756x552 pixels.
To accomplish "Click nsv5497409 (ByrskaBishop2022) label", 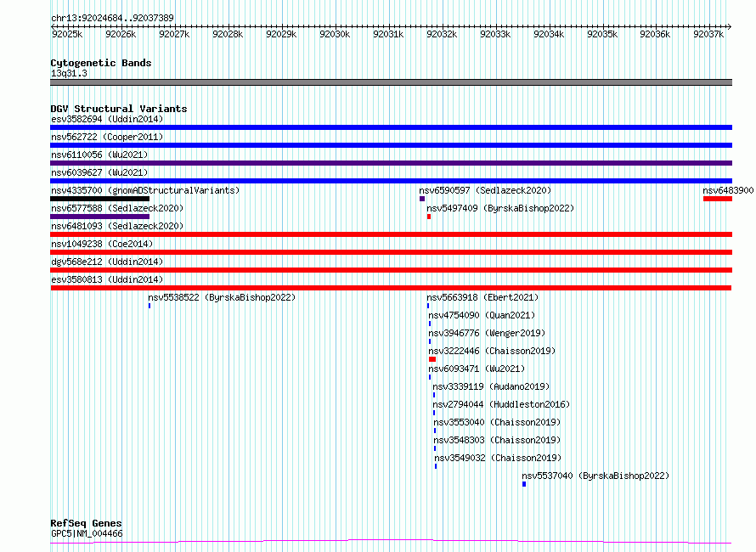I will [500, 208].
